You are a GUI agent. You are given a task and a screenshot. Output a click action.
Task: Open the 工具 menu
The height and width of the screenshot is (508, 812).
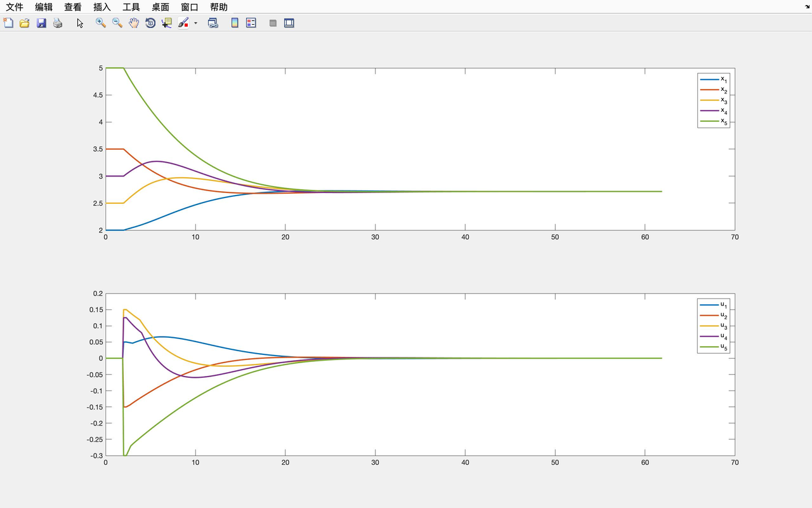pyautogui.click(x=131, y=7)
